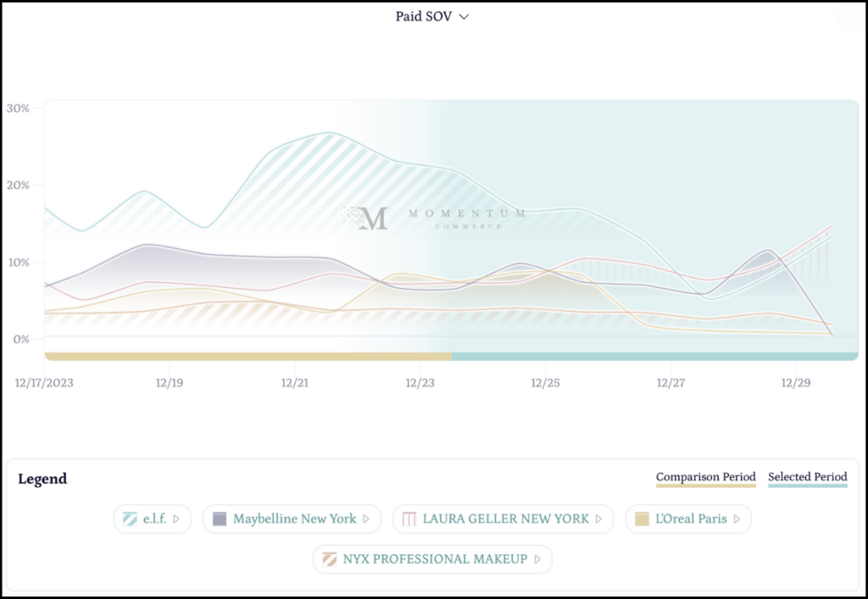Select the Selected Period label

(807, 477)
